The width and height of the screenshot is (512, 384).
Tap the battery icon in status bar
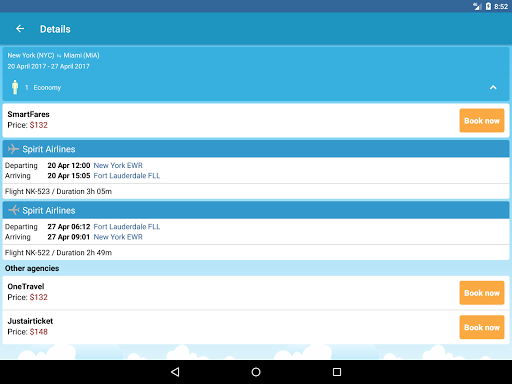[x=488, y=6]
